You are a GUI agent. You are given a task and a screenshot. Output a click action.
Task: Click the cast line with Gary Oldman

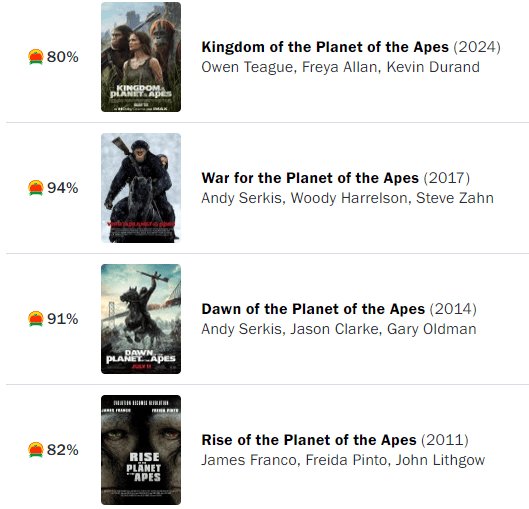pos(339,329)
